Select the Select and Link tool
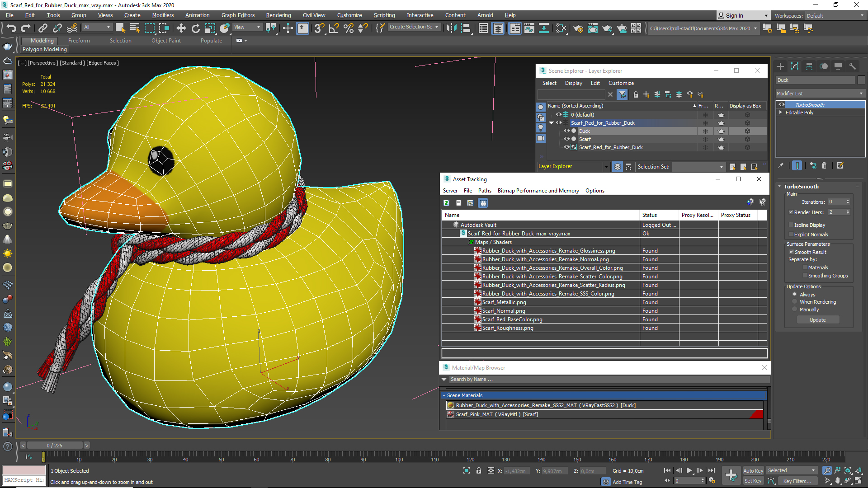868x488 pixels. [x=42, y=28]
